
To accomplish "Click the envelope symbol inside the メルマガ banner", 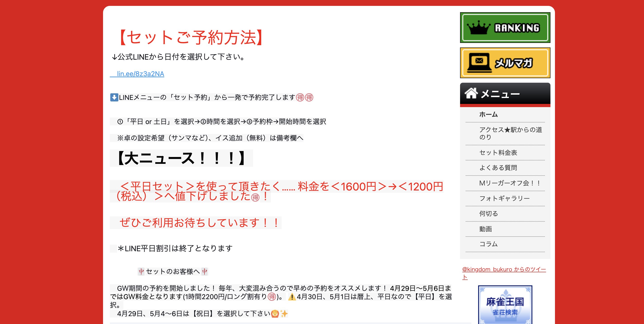I will tap(479, 60).
